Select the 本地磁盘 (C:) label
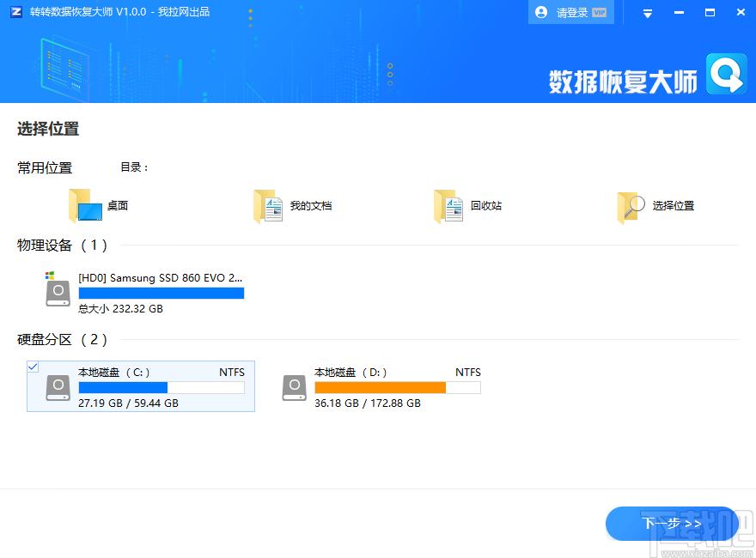 pyautogui.click(x=113, y=373)
